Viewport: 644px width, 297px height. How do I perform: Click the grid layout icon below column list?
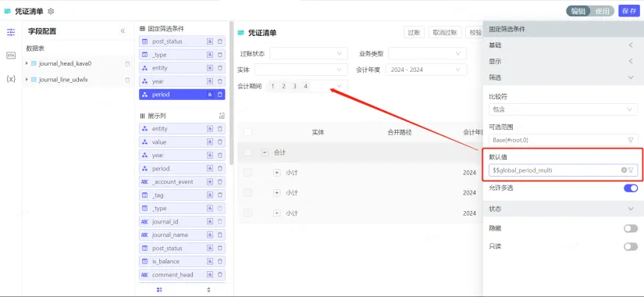[x=159, y=290]
